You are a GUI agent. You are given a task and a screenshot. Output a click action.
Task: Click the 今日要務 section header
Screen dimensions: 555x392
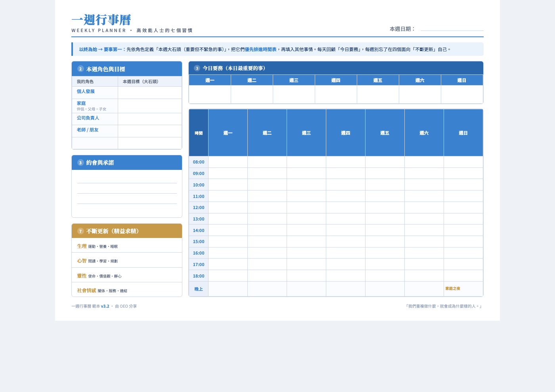(336, 68)
